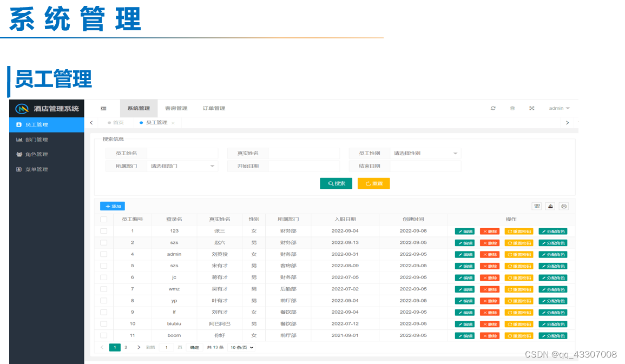Screen dimensions: 625x364
Task: Click 分配角色 for login name biubiu
Action: pyautogui.click(x=553, y=324)
